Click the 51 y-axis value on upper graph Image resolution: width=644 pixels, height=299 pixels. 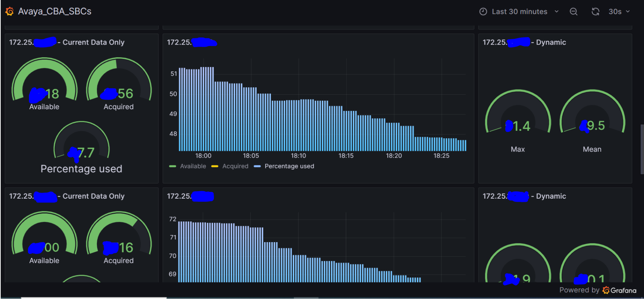174,74
